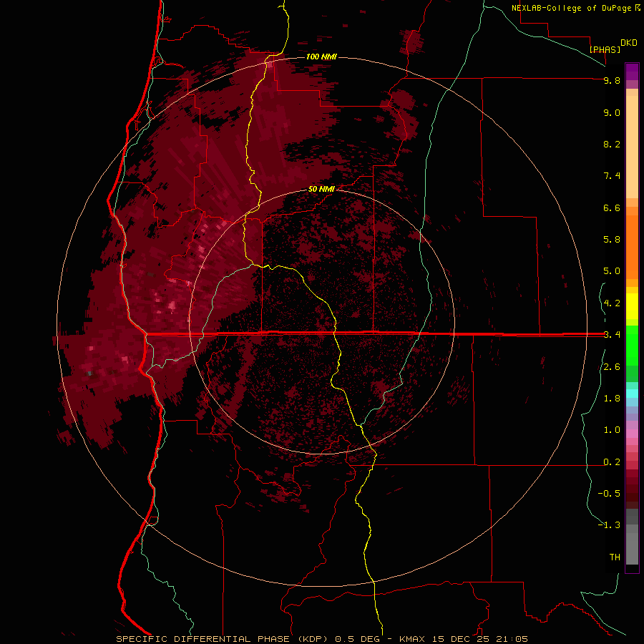
Task: Select the 0.2 scale label
Action: (612, 462)
